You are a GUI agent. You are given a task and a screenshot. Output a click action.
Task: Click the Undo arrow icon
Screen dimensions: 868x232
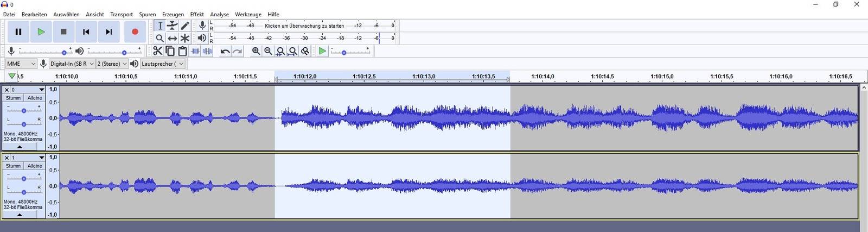(x=225, y=51)
